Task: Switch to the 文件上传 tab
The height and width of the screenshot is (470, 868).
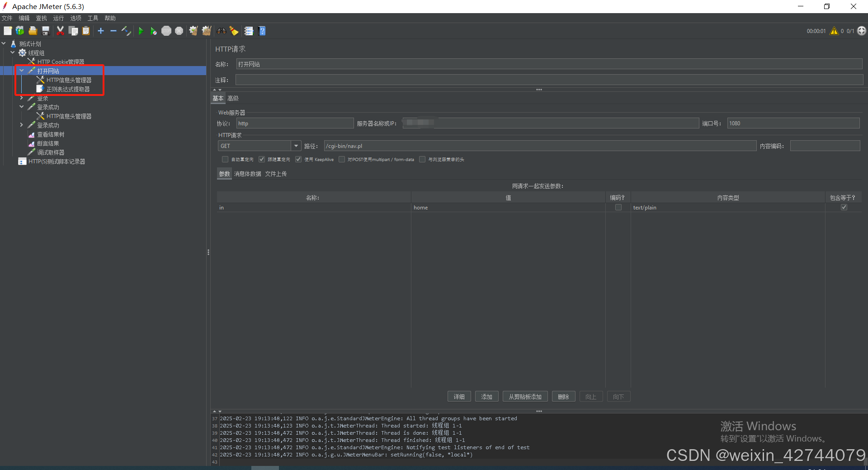Action: point(276,174)
